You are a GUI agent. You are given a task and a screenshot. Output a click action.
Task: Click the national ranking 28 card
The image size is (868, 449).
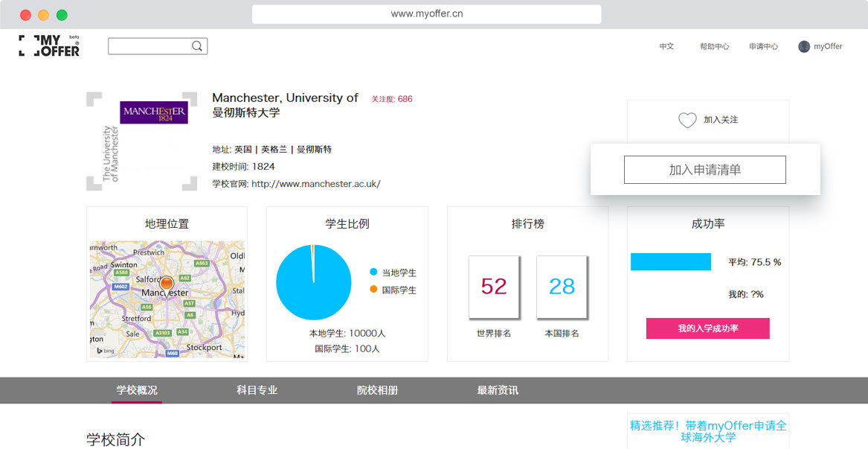click(x=562, y=287)
